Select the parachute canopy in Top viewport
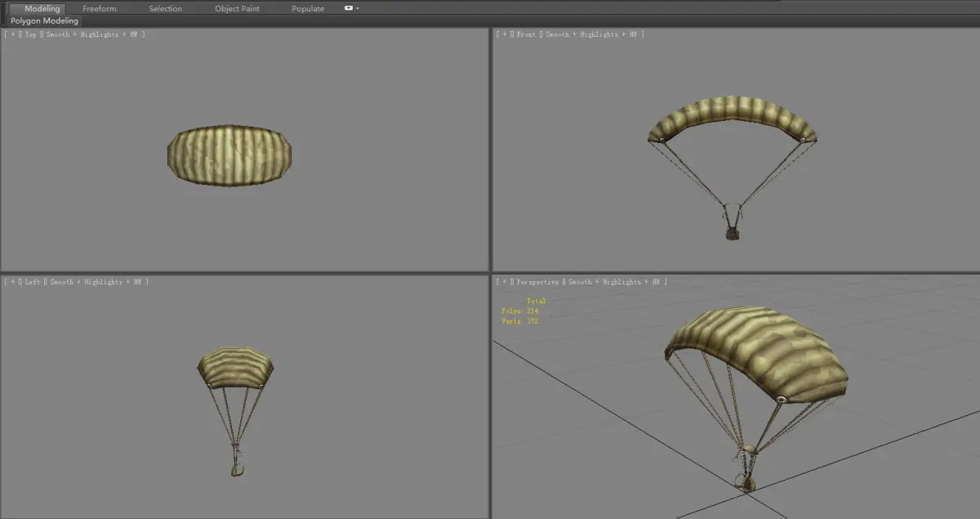The width and height of the screenshot is (980, 519). (229, 155)
